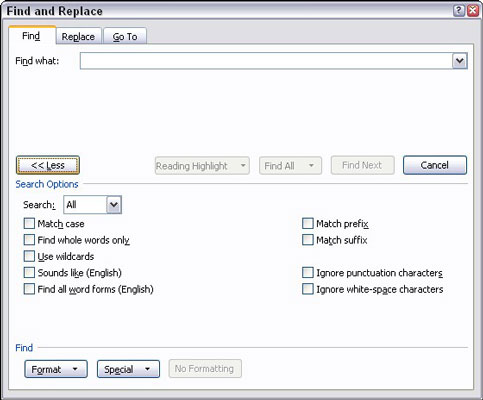Open the Special characters dropdown button

(x=128, y=369)
